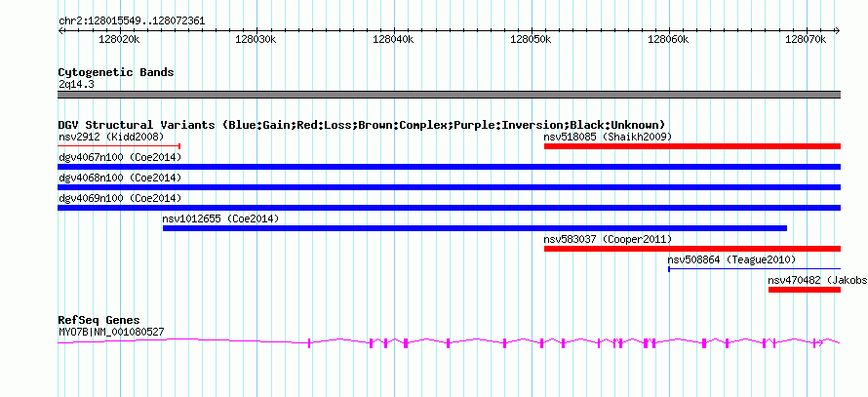Image resolution: width=868 pixels, height=397 pixels.
Task: Open dgv4069n100 (Coe2014) label
Action: [120, 198]
